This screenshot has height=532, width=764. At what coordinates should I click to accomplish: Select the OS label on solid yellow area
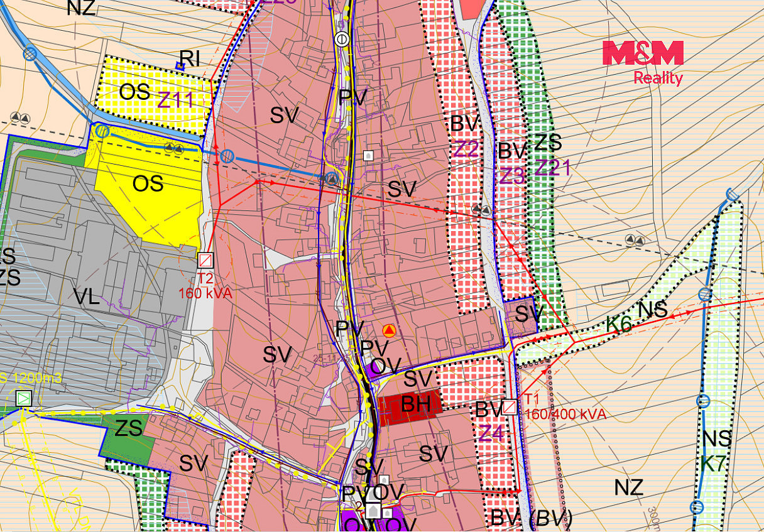(148, 183)
